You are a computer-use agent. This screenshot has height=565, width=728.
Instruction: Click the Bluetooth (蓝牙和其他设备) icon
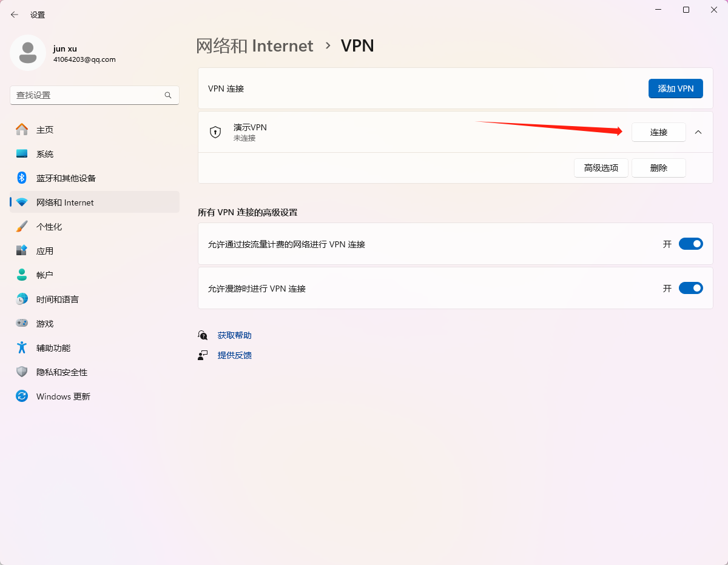tap(22, 178)
